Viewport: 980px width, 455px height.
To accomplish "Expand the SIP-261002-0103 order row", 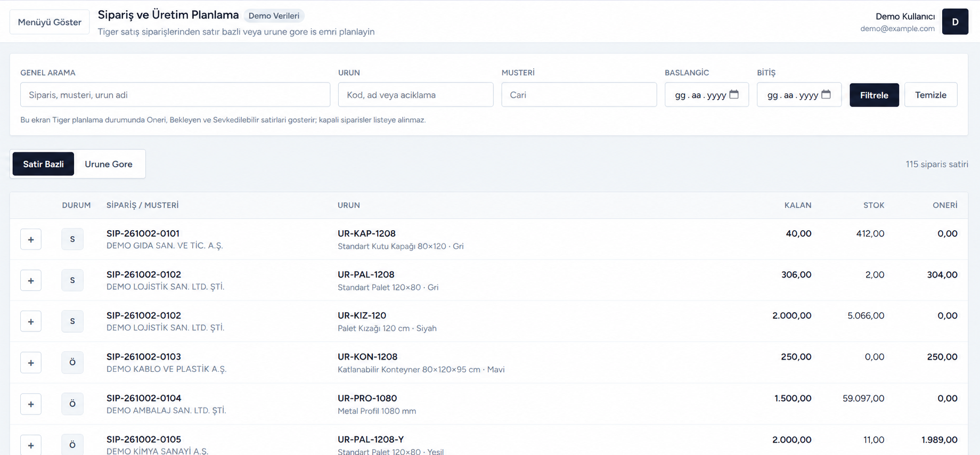I will tap(31, 362).
